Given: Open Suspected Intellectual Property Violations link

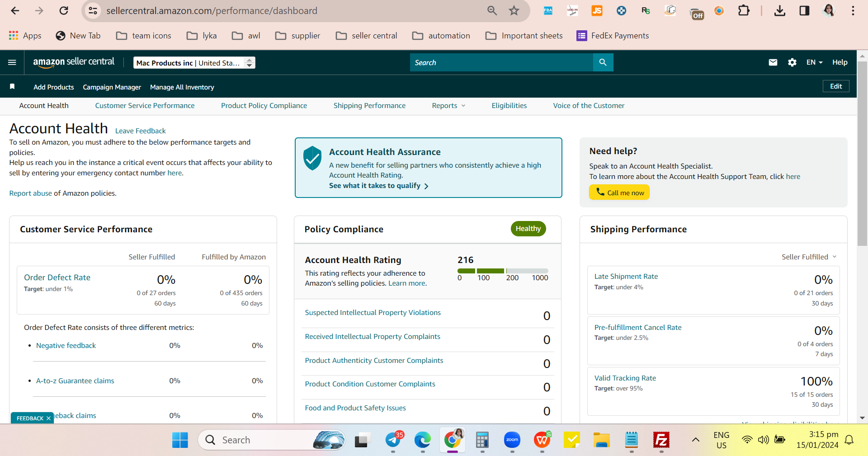Looking at the screenshot, I should point(373,313).
